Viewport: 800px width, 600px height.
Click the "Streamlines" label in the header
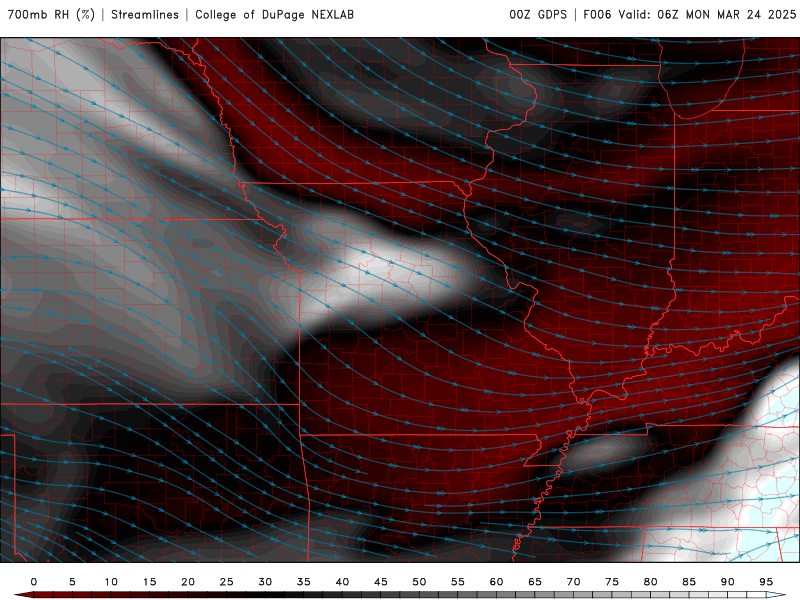pos(145,14)
